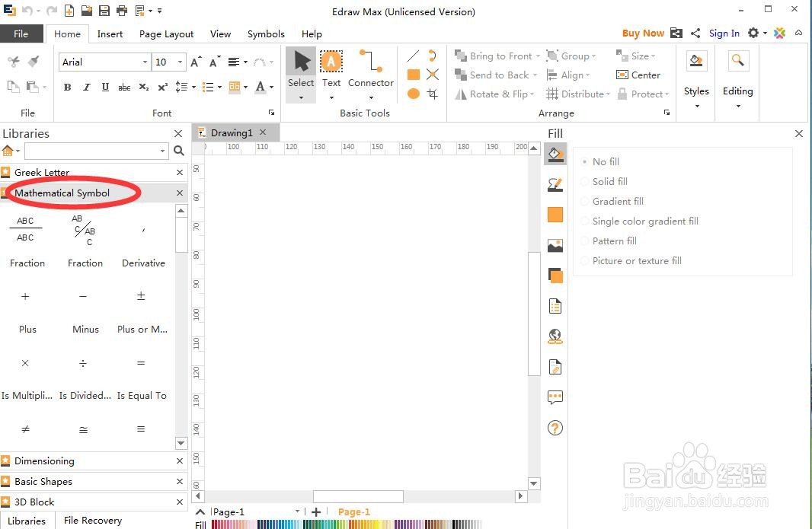Choose the arc drawing tool
The image size is (812, 529).
tap(433, 56)
